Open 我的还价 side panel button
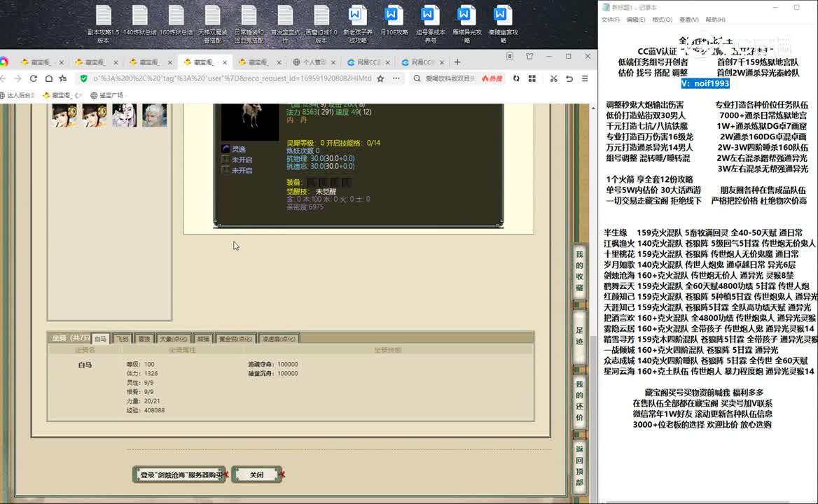Image resolution: width=818 pixels, height=504 pixels. tap(579, 401)
